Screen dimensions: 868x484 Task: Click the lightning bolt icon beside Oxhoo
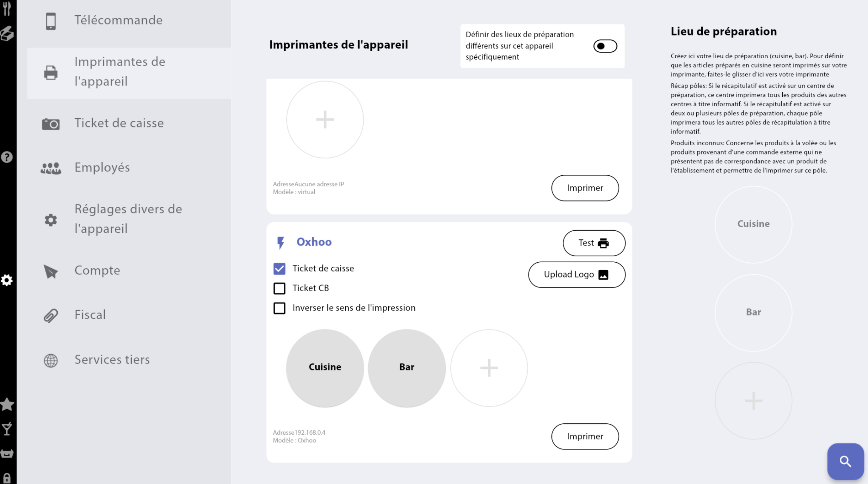(280, 243)
